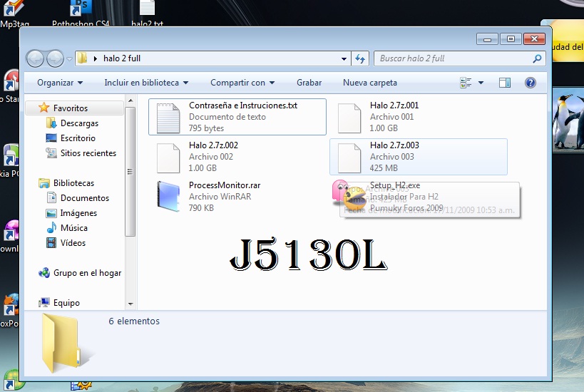Open the address bar history dropdown
The image size is (584, 392).
point(344,59)
